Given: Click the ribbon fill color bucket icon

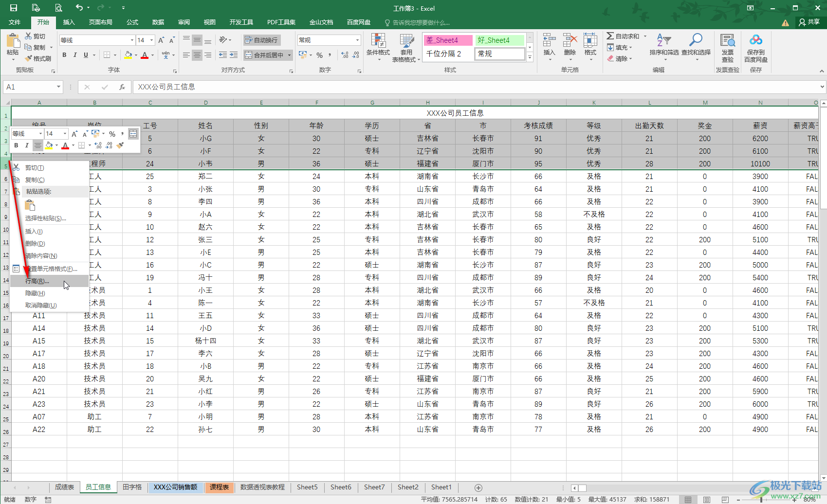Looking at the screenshot, I should 128,55.
